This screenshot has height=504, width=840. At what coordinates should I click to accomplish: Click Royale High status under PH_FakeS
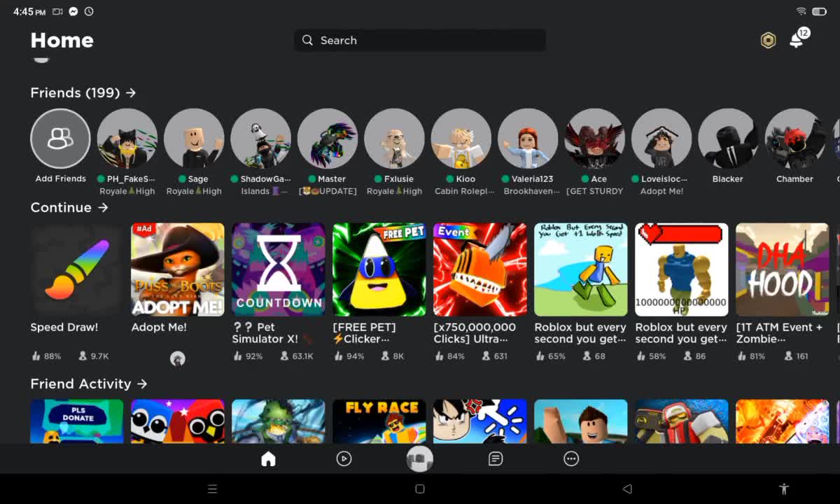tap(127, 191)
